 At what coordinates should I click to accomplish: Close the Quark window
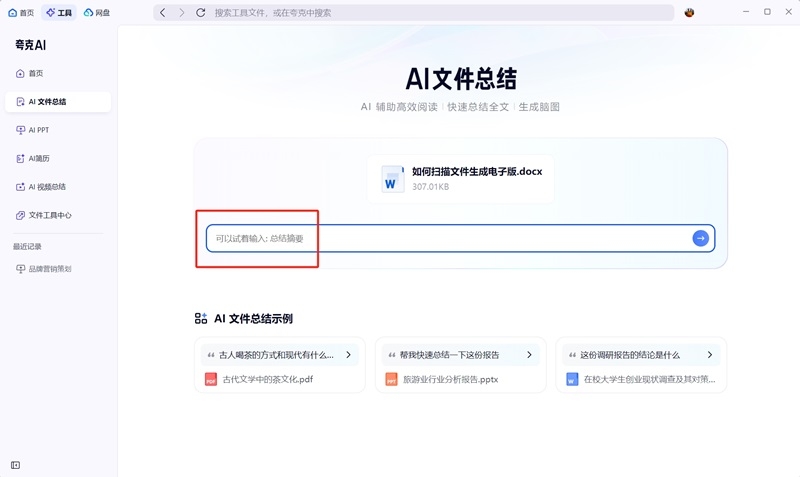[x=788, y=11]
